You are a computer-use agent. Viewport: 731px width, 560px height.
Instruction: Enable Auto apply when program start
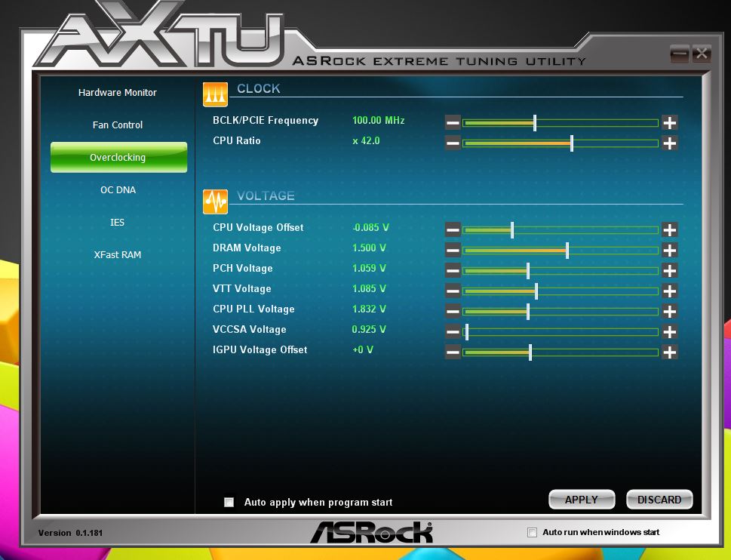pos(229,502)
